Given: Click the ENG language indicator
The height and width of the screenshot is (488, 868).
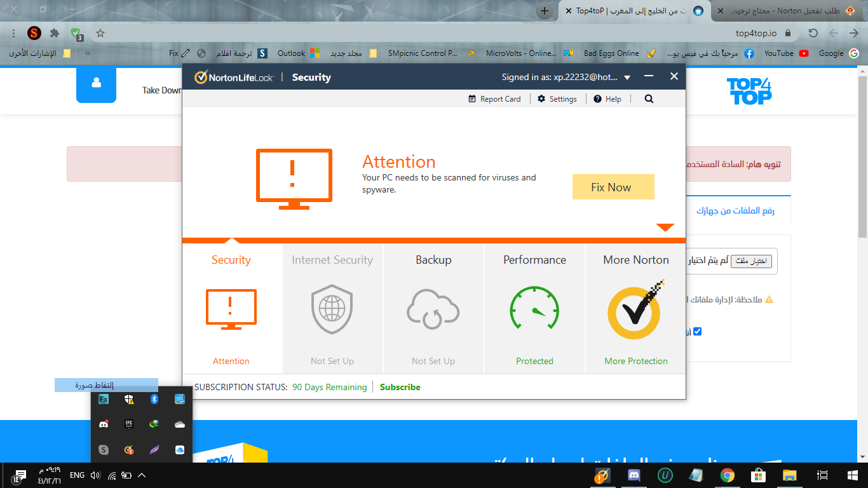Looking at the screenshot, I should coord(77,475).
